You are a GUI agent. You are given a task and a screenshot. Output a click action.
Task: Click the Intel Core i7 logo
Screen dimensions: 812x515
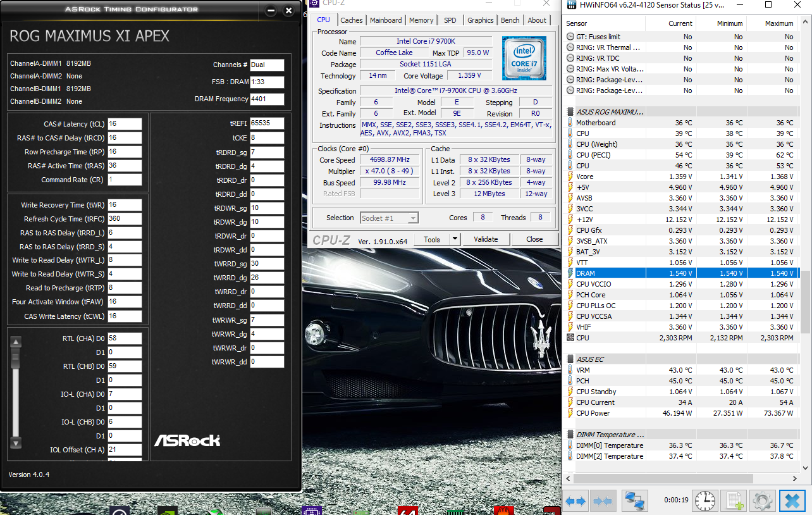[x=524, y=58]
